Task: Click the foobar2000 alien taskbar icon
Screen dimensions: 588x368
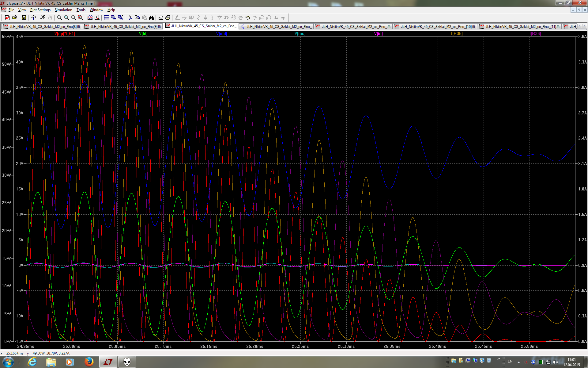Action: (127, 362)
